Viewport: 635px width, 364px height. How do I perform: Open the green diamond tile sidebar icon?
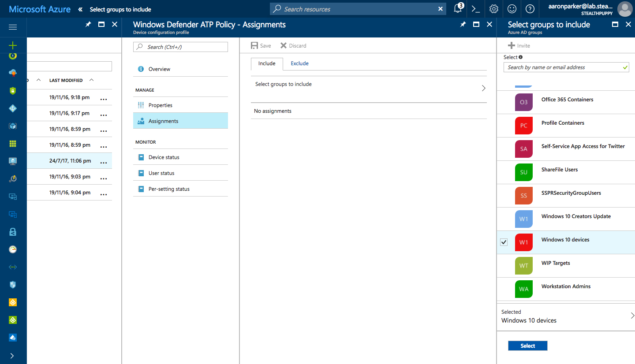tap(13, 320)
